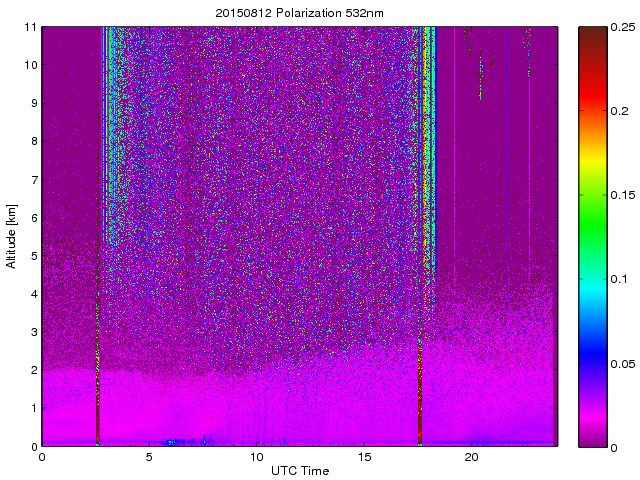This screenshot has width=640, height=480.
Task: Click the x-axis tick label '10'
Action: (256, 457)
